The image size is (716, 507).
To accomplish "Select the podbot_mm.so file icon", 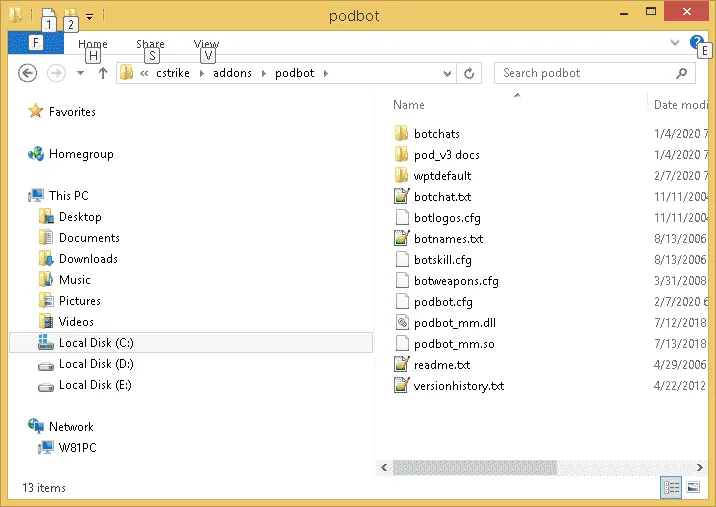I will tap(402, 343).
